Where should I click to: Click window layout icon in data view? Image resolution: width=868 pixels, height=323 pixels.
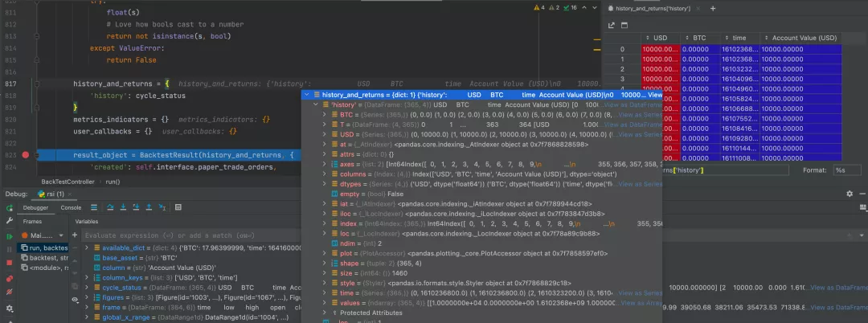coord(624,26)
